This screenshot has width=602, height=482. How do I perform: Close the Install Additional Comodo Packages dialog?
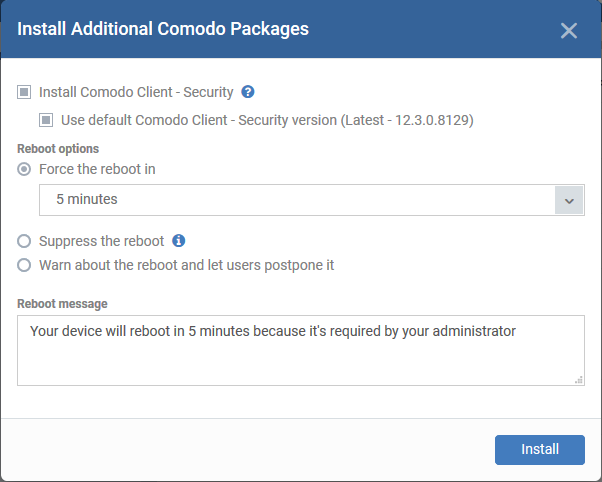pos(569,30)
